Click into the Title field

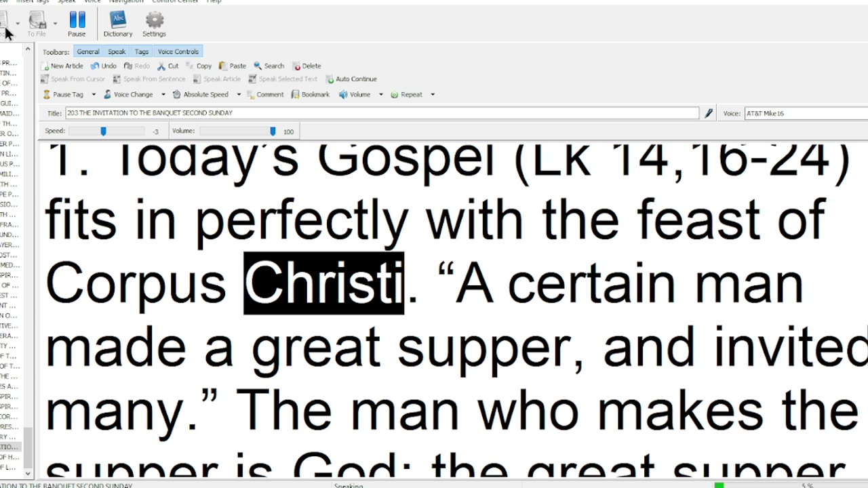click(382, 113)
